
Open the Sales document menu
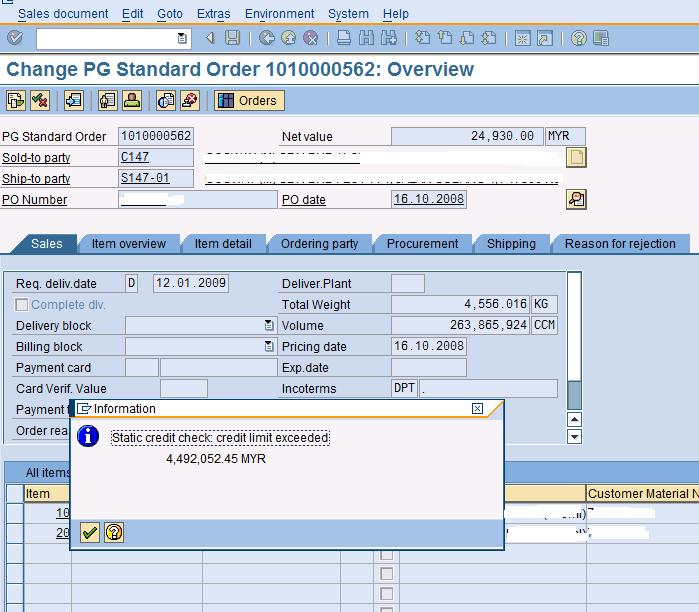63,14
